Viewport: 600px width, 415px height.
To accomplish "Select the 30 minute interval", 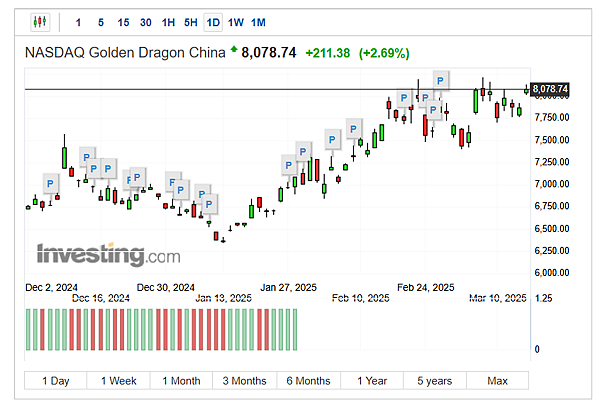I will [146, 23].
